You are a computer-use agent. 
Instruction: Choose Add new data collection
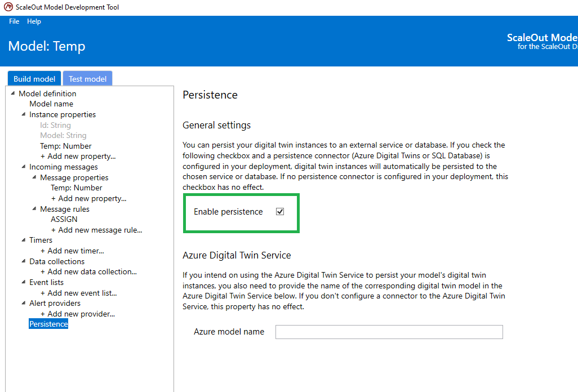pyautogui.click(x=88, y=271)
